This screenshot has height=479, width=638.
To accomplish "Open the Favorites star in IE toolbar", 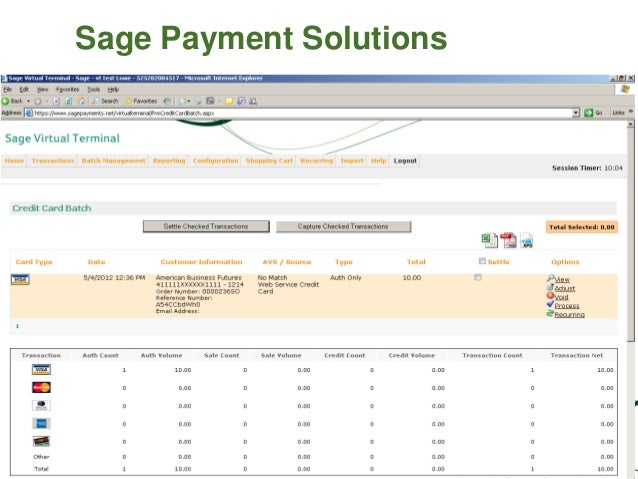I will pos(141,101).
